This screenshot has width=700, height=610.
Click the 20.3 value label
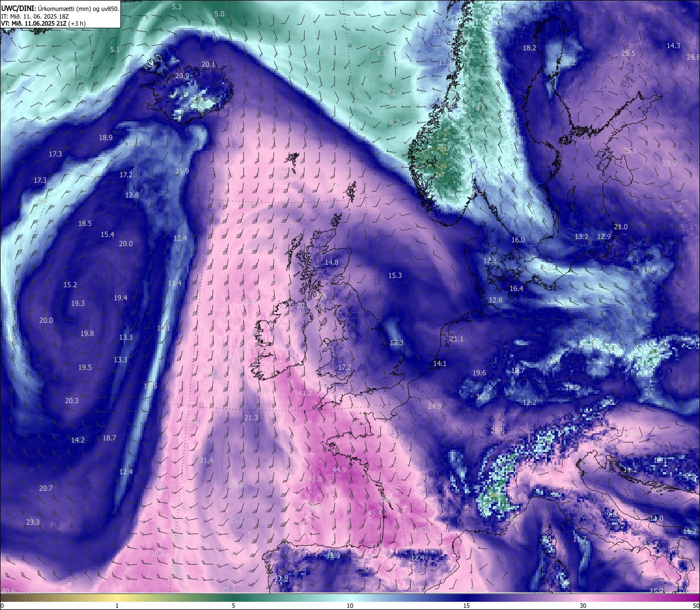coord(72,400)
